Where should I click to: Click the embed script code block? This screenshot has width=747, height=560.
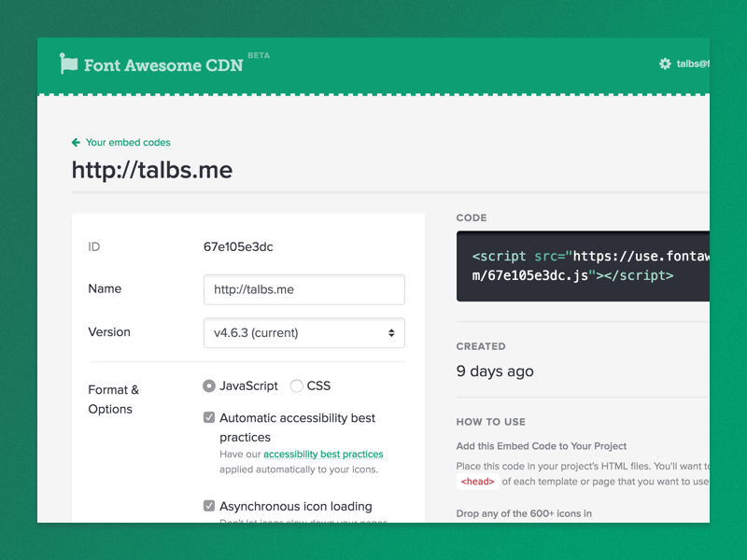pos(583,266)
